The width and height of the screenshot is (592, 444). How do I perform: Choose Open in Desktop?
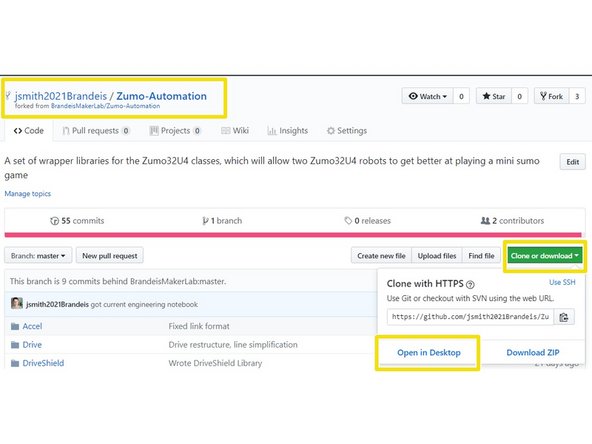[x=429, y=353]
